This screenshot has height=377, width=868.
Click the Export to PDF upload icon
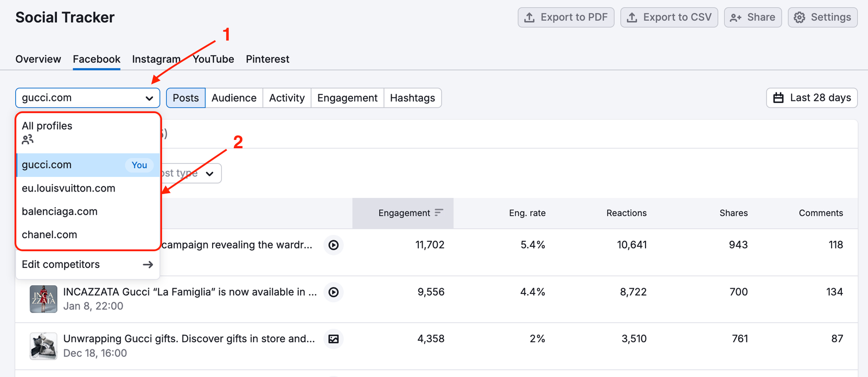click(529, 17)
